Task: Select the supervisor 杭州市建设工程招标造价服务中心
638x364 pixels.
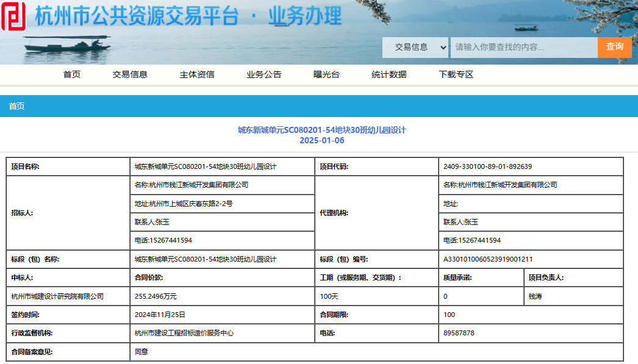Action: click(184, 333)
